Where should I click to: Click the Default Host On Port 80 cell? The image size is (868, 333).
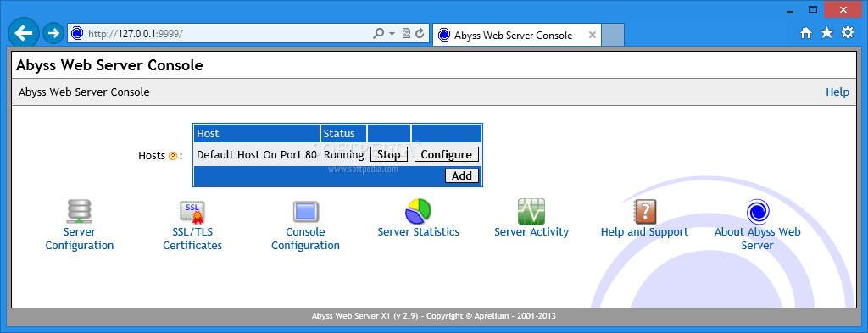(x=257, y=154)
